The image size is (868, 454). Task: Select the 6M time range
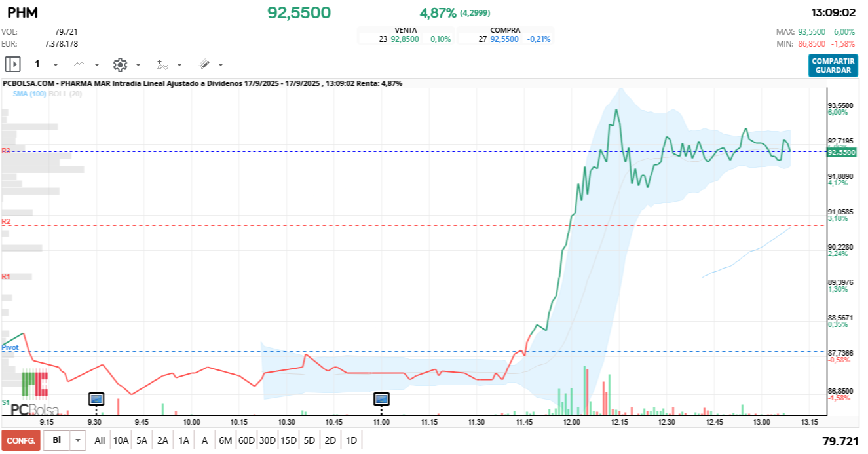point(225,440)
